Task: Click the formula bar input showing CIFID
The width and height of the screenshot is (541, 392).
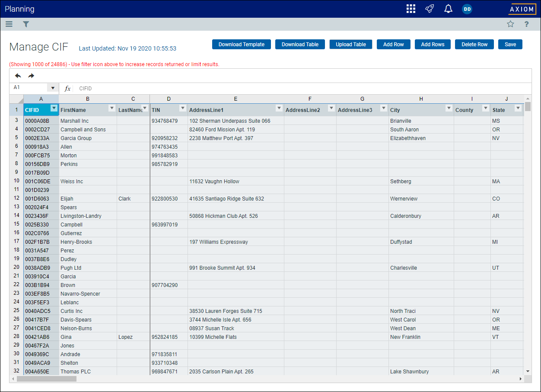Action: pos(302,88)
